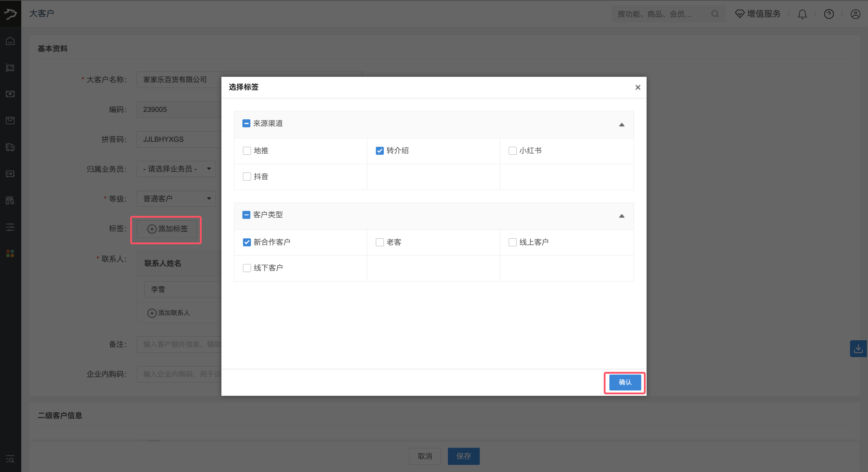Collapse the 来源渠道 section arrow
The image size is (868, 472).
pyautogui.click(x=622, y=125)
